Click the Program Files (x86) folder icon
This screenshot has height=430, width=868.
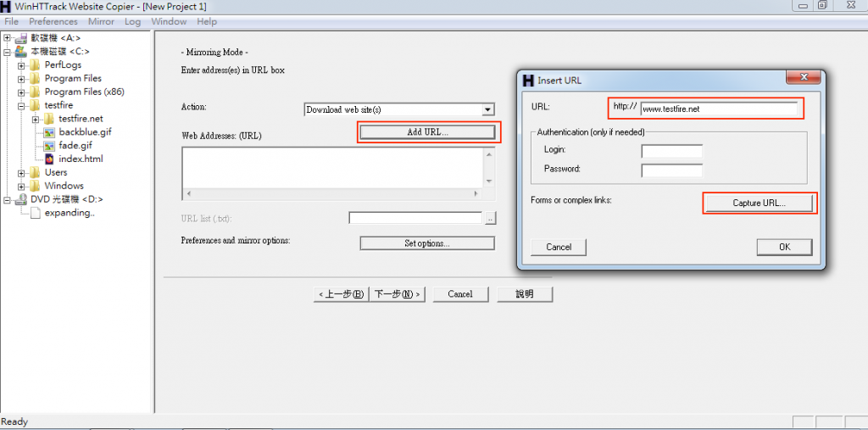(x=35, y=92)
